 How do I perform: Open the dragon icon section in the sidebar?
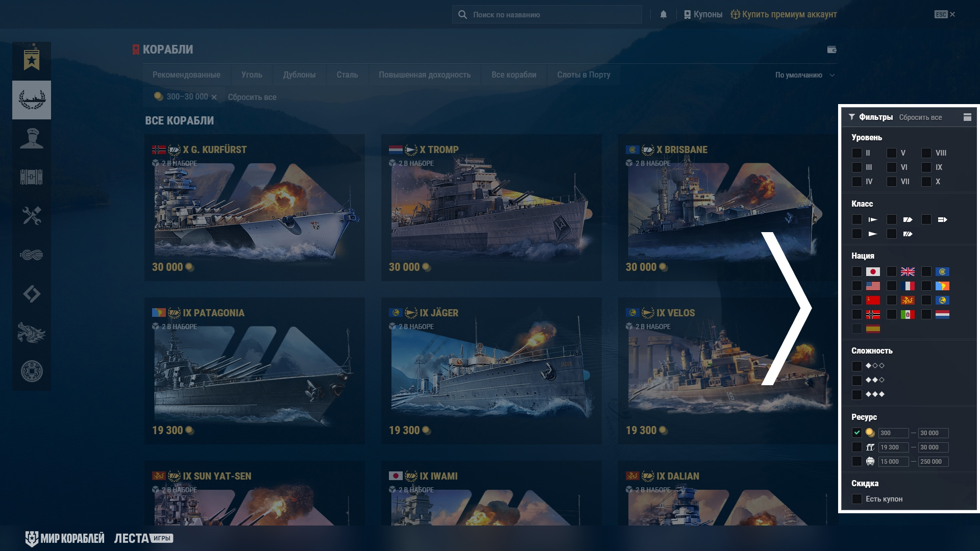(32, 333)
